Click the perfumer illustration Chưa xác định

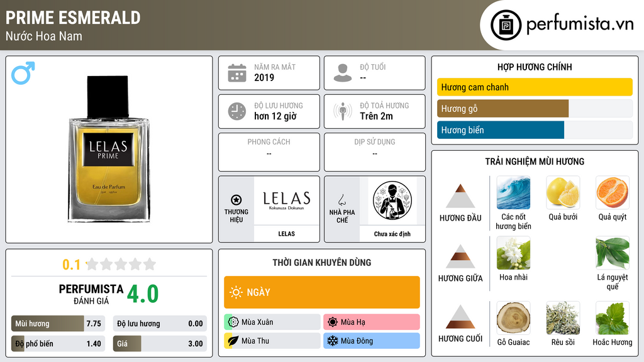point(392,200)
